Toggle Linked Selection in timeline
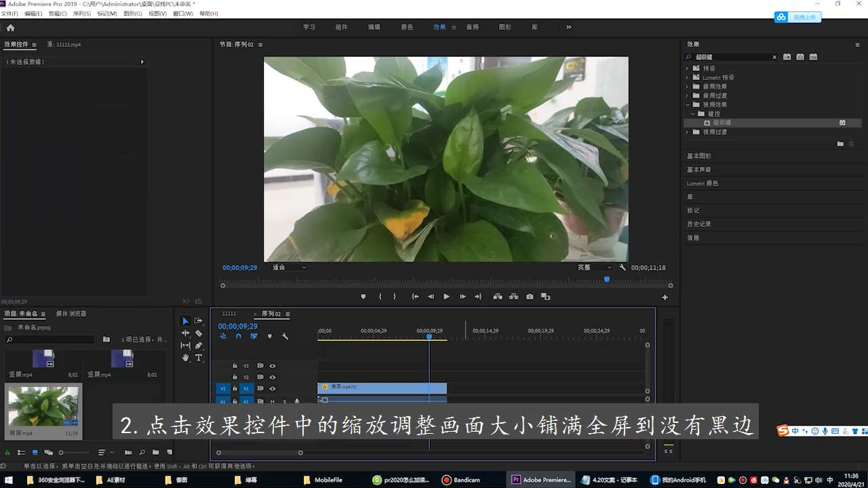 [254, 336]
